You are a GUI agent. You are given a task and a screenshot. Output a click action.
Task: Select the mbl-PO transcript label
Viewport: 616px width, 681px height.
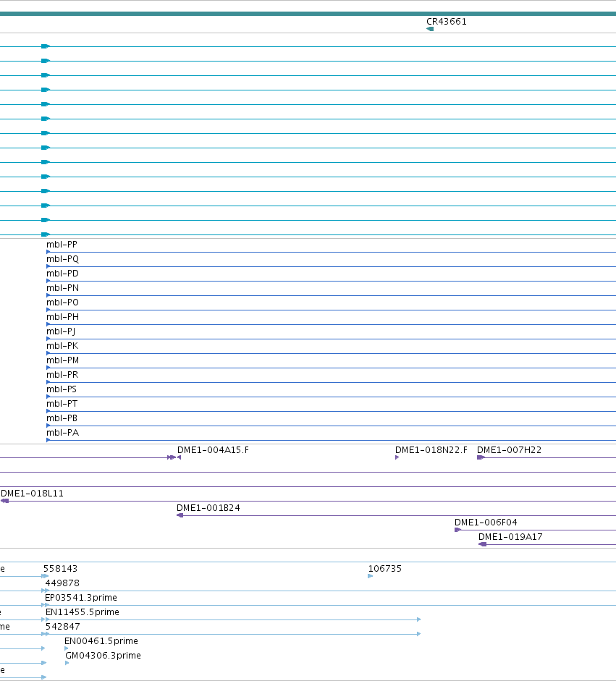[x=62, y=303]
